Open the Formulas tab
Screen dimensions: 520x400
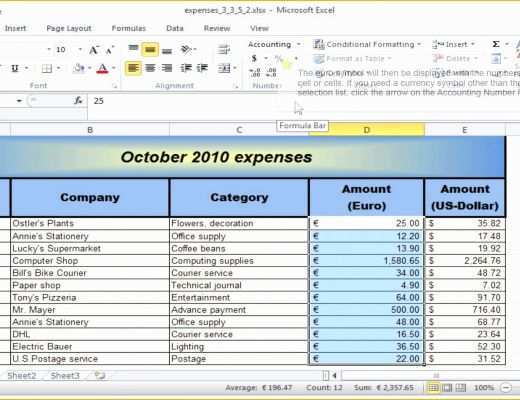click(129, 28)
